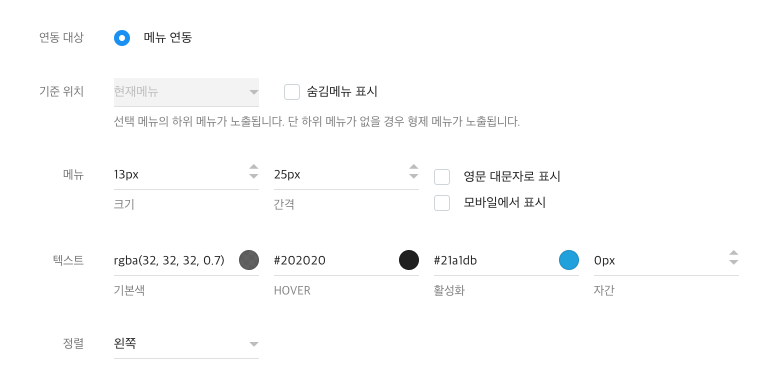Image resolution: width=779 pixels, height=389 pixels.
Task: Toggle 모바일에서 표시 checkbox
Action: tap(442, 203)
